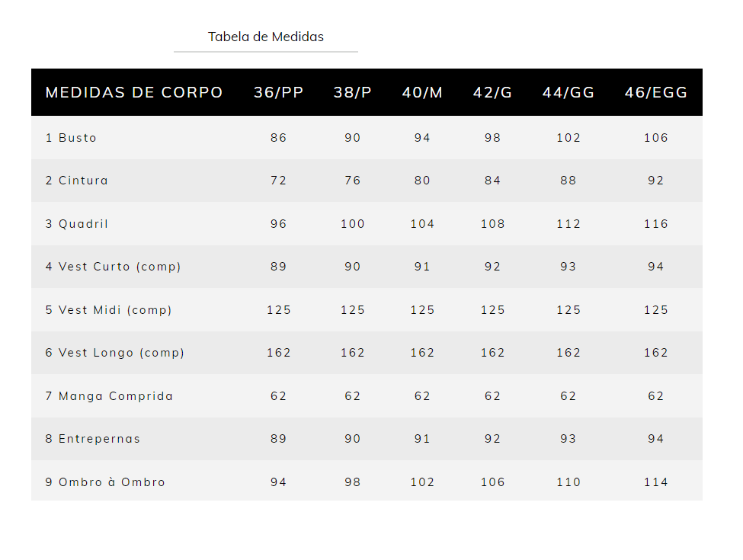Click the 1 Busto row label
This screenshot has width=743, height=560.
[71, 138]
